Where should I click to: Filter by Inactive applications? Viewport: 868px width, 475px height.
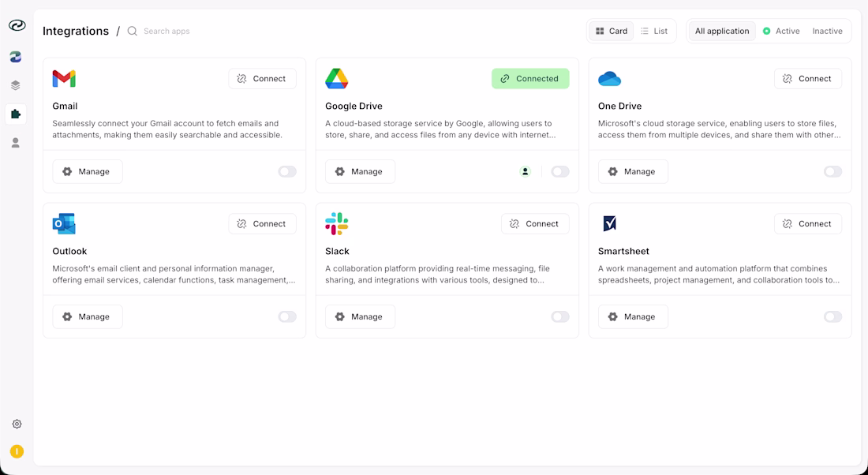pyautogui.click(x=828, y=31)
